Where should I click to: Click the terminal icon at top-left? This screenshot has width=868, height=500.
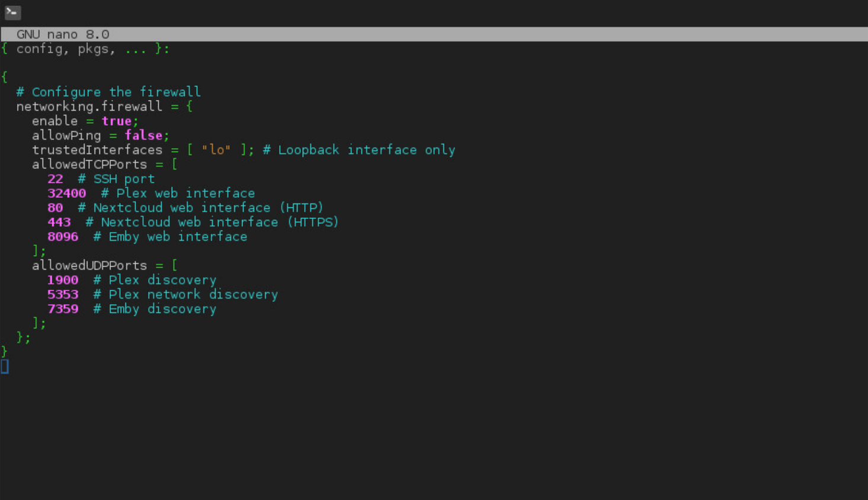click(x=12, y=12)
